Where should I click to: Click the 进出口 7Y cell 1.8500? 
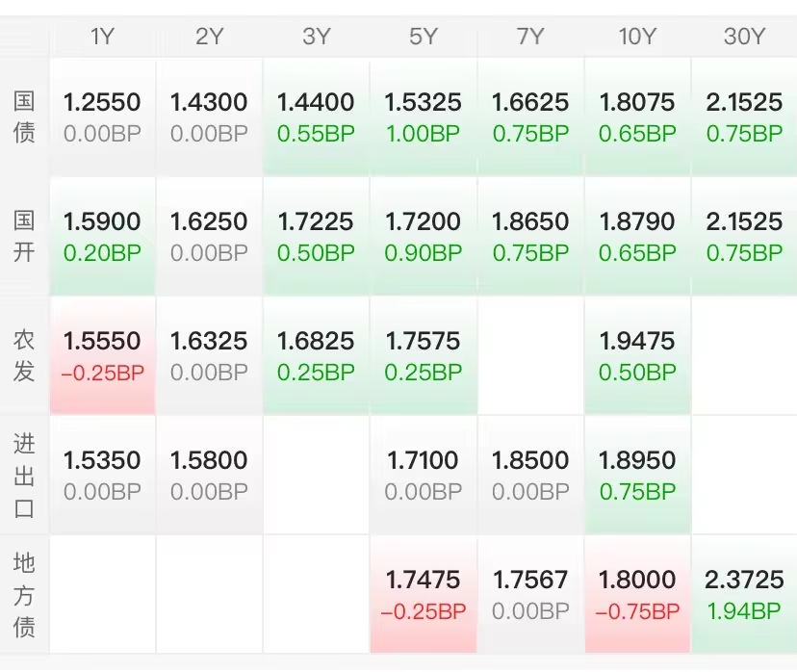[530, 475]
